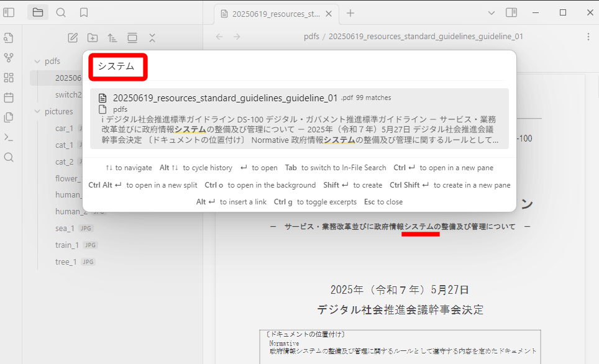This screenshot has width=599, height=364.
Task: Open the switch2 file in tree
Action: (68, 94)
